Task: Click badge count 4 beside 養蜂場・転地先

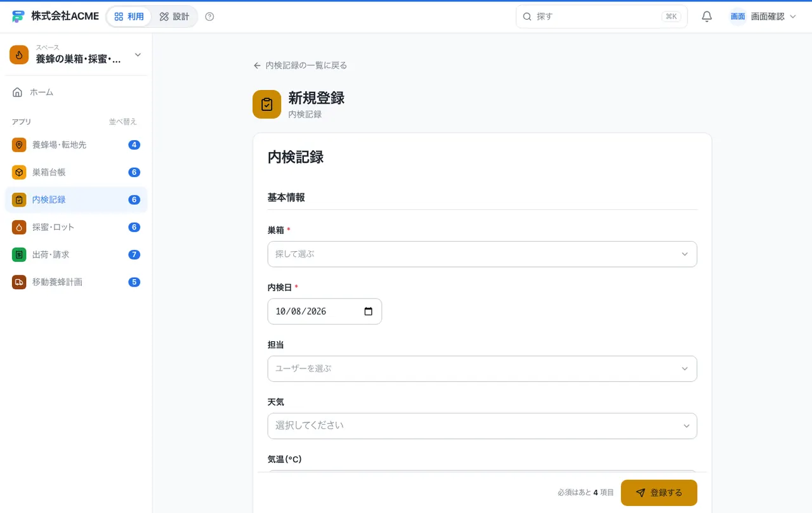Action: click(x=134, y=145)
